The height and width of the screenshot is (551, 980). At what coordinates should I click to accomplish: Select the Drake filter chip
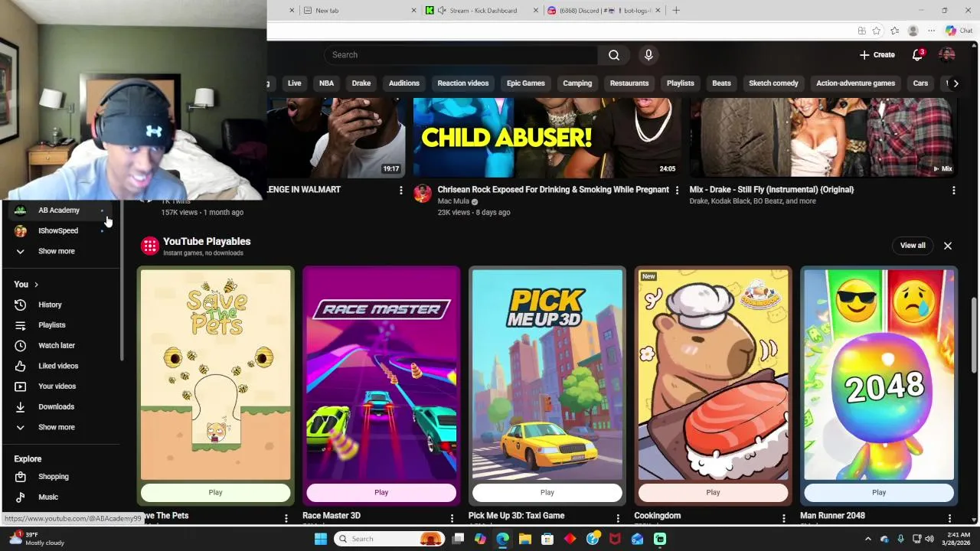(x=361, y=83)
